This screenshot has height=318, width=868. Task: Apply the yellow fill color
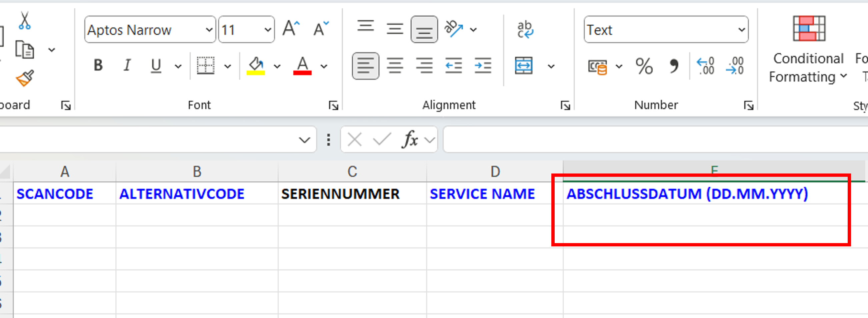(x=256, y=66)
